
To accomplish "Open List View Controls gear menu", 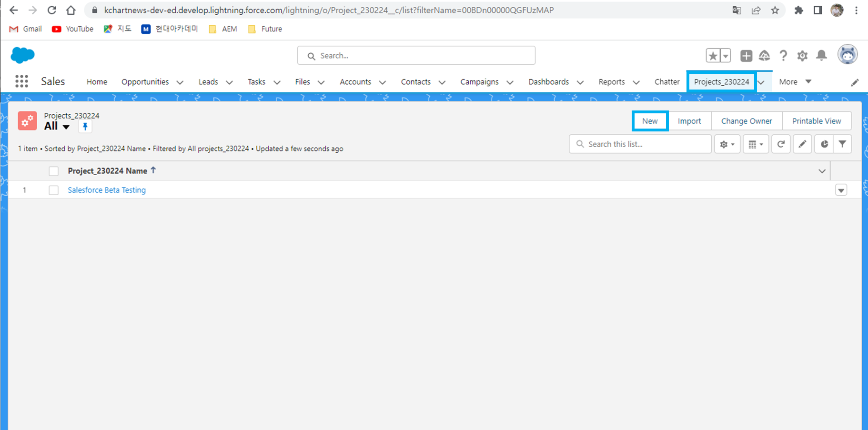I will pyautogui.click(x=727, y=144).
